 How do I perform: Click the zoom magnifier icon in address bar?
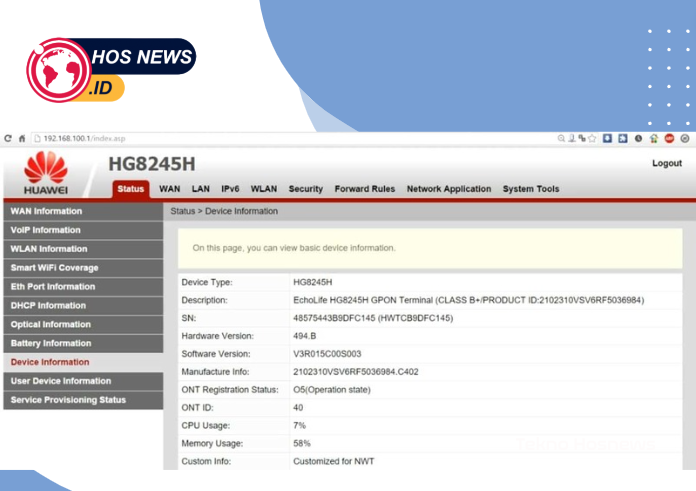point(563,138)
